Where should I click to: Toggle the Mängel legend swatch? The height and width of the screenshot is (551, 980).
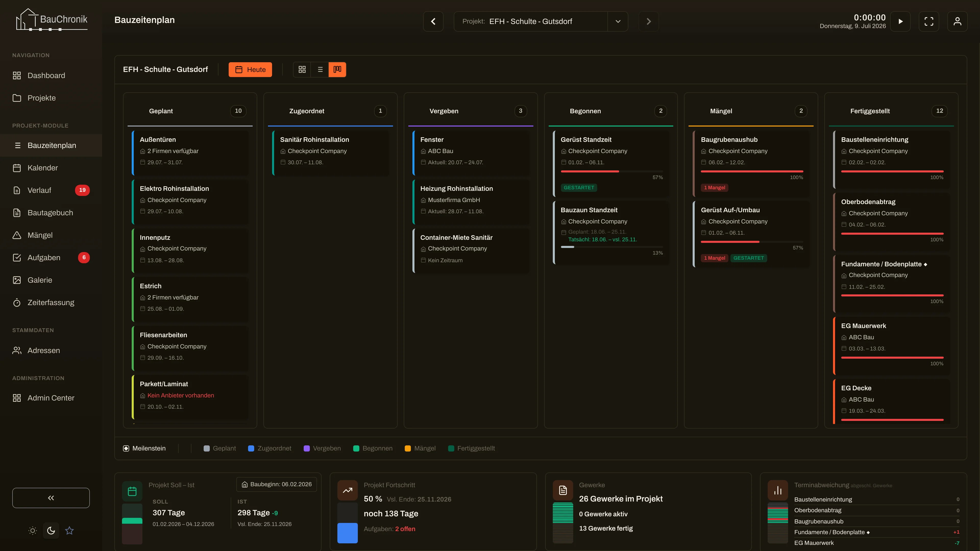click(x=408, y=448)
